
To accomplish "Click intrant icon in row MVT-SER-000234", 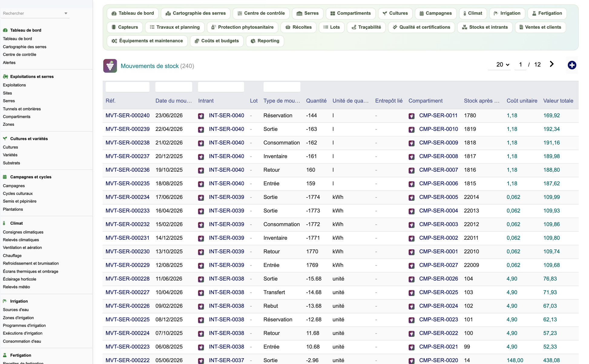I will click(x=201, y=198).
